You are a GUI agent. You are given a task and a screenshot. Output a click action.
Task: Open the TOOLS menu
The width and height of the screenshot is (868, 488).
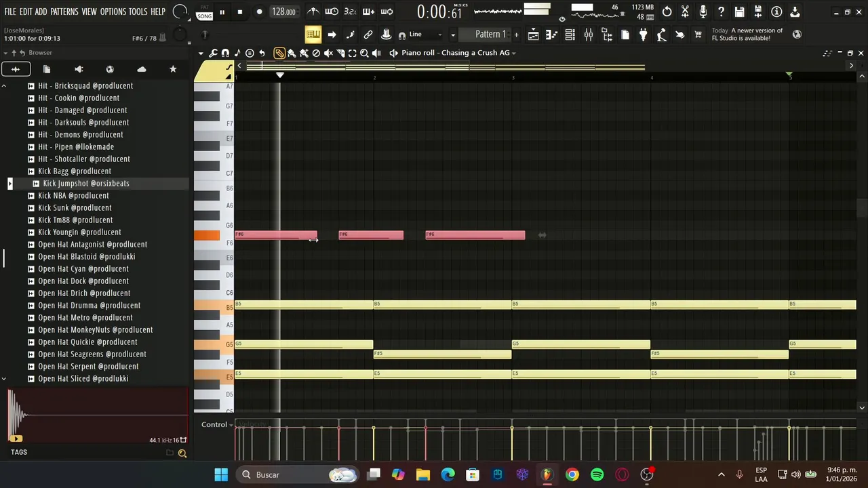coord(138,12)
